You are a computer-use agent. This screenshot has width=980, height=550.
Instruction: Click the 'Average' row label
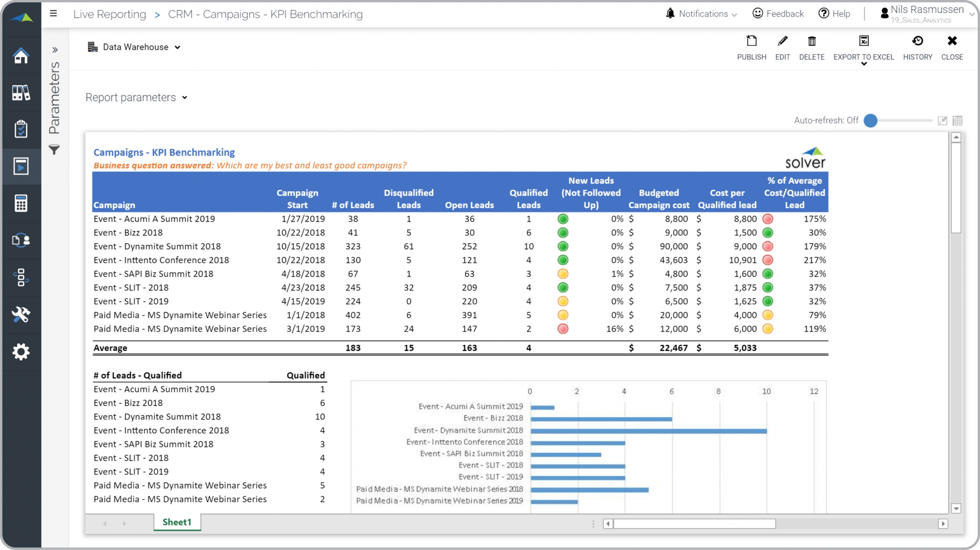pyautogui.click(x=110, y=348)
